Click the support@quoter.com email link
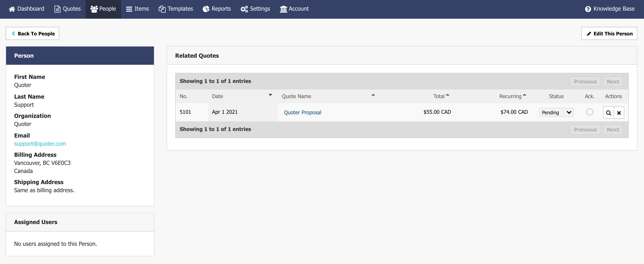This screenshot has width=644, height=264. click(40, 144)
